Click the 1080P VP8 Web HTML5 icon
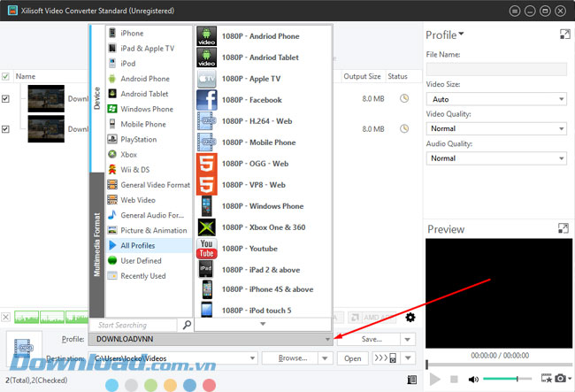The height and width of the screenshot is (392, 575). tap(207, 185)
